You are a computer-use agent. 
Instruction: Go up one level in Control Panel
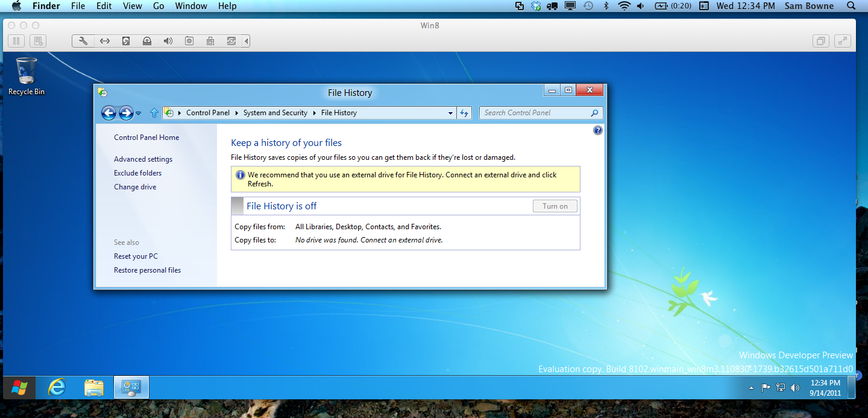tap(154, 113)
